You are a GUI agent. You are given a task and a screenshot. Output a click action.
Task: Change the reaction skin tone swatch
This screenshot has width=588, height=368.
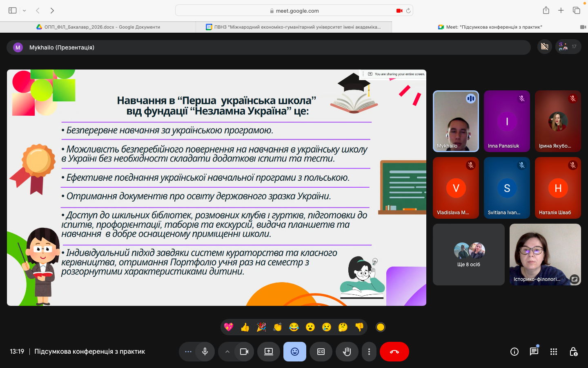click(380, 327)
